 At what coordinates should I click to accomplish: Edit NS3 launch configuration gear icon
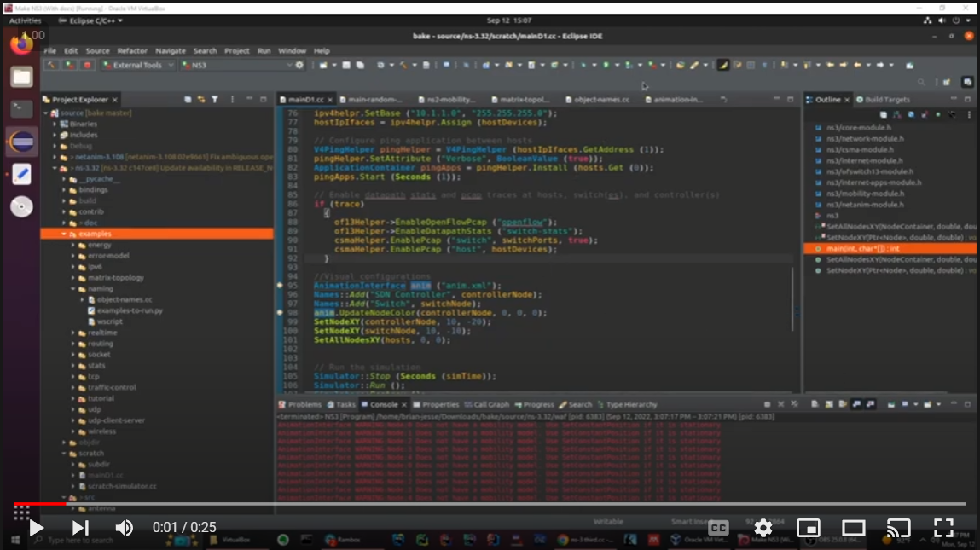[299, 65]
